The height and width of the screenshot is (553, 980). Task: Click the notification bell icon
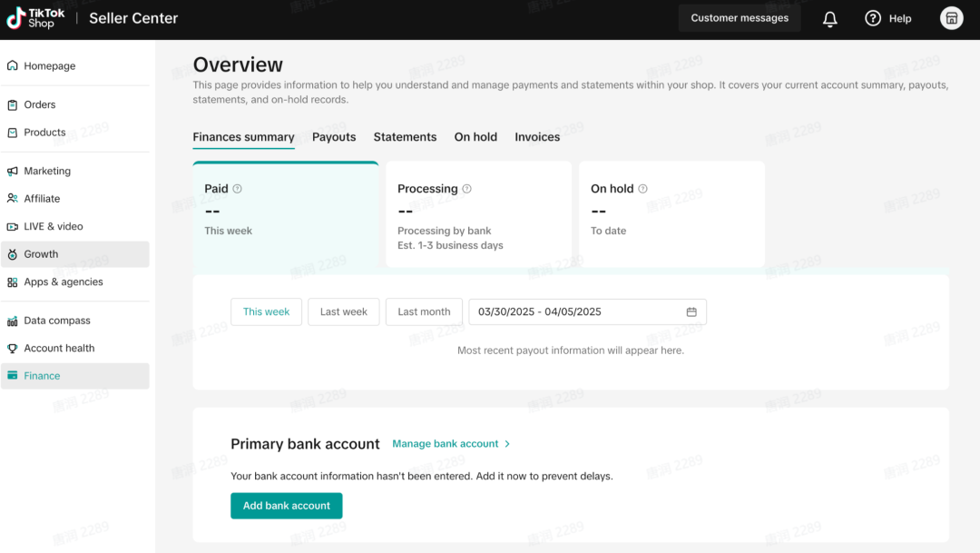pos(829,19)
